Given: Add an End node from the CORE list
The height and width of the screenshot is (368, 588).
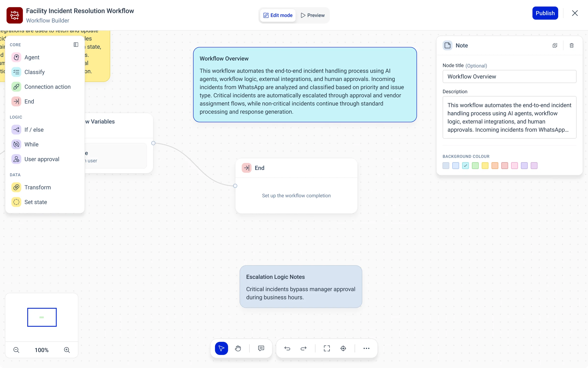Looking at the screenshot, I should 45,101.
